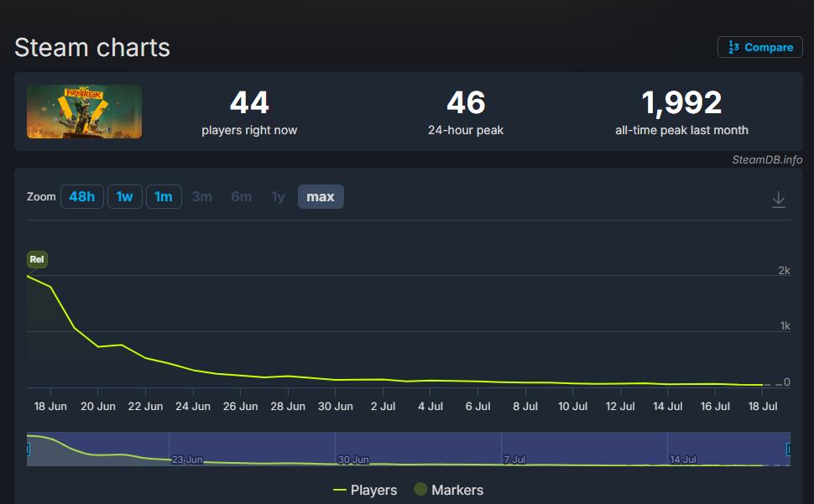814x504 pixels.
Task: Click the 44 players right now stat
Action: pos(249,103)
